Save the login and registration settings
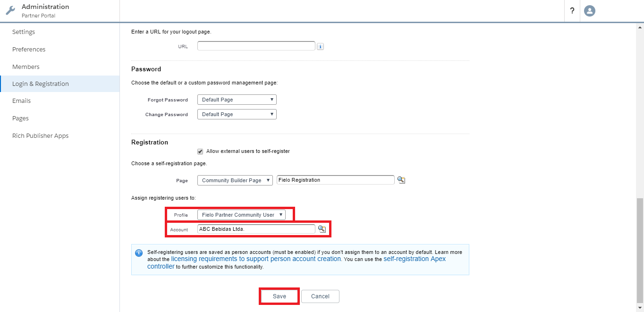Screen dimensions: 644x312 point(280,296)
